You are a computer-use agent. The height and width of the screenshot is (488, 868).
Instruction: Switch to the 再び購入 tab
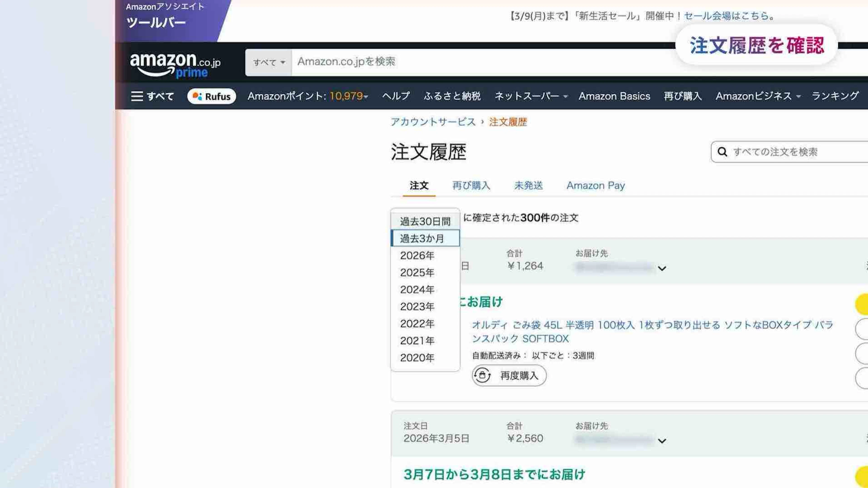pos(471,186)
